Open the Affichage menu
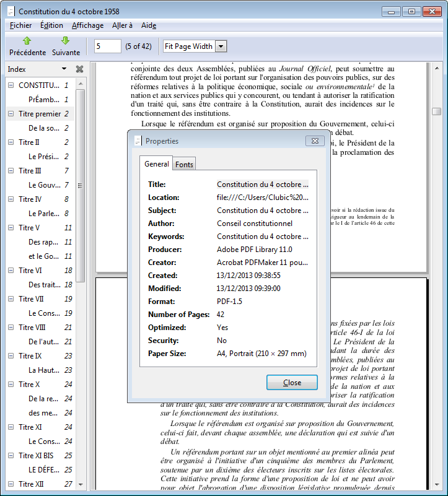The height and width of the screenshot is (496, 448). click(87, 25)
